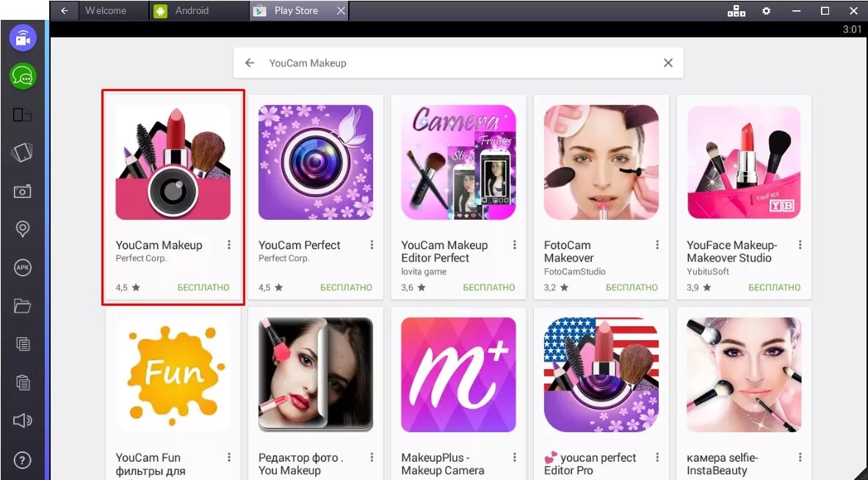The height and width of the screenshot is (480, 868).
Task: Click БЕСПЛАТНО on FotoCam Makeover card
Action: [632, 287]
